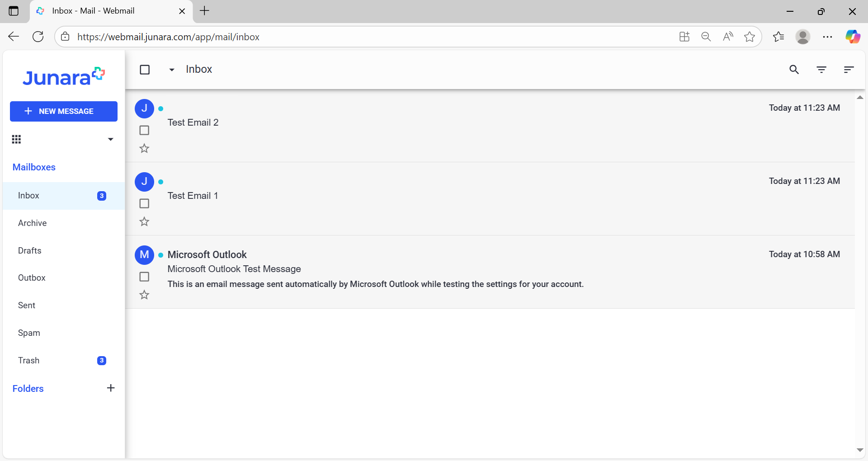The width and height of the screenshot is (868, 461).
Task: Open browser Settings and more menu
Action: (x=827, y=37)
